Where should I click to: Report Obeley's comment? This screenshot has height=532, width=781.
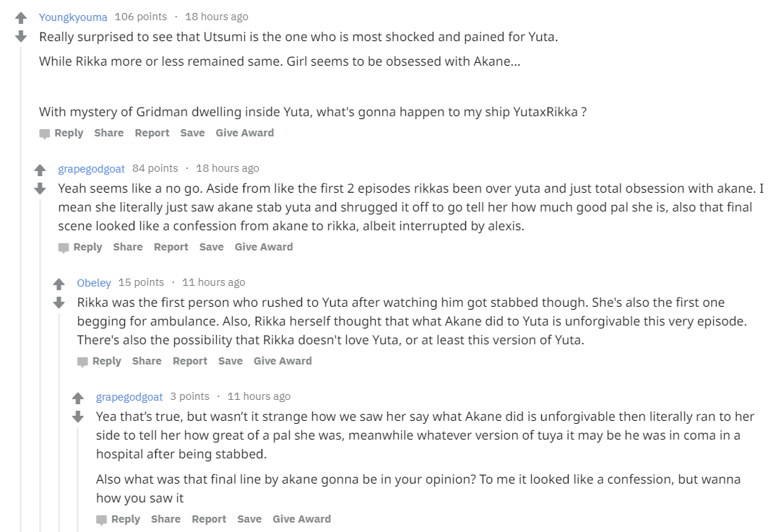190,361
